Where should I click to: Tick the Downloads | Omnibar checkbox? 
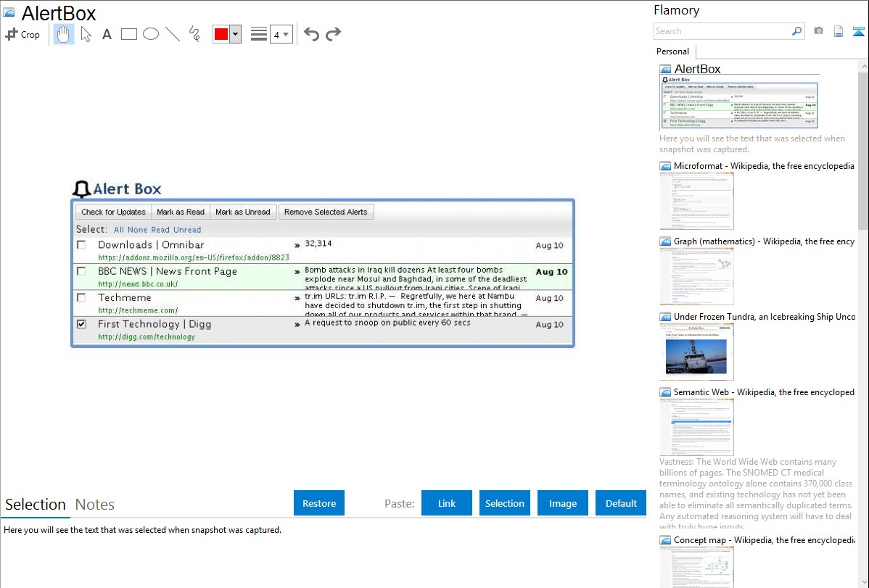81,245
